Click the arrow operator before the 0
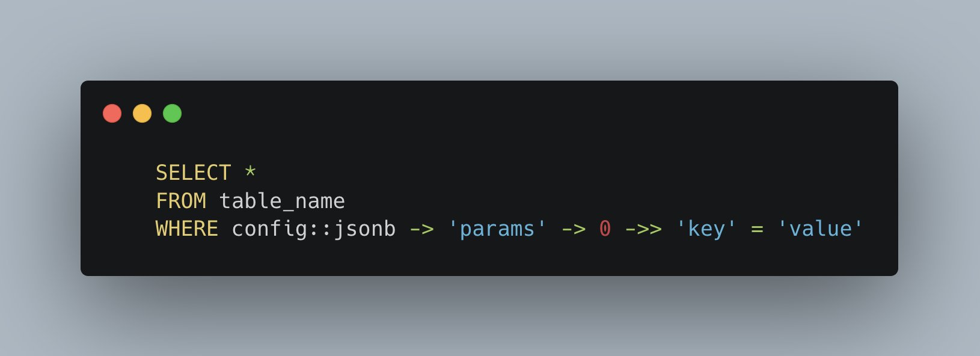This screenshot has width=980, height=356. [x=574, y=229]
